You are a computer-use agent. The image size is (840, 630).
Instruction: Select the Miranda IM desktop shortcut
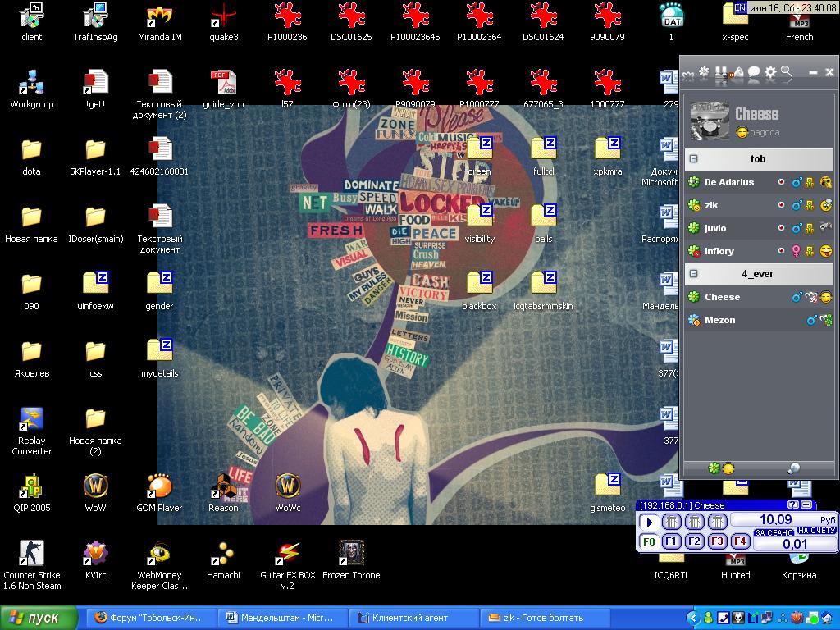pos(160,22)
